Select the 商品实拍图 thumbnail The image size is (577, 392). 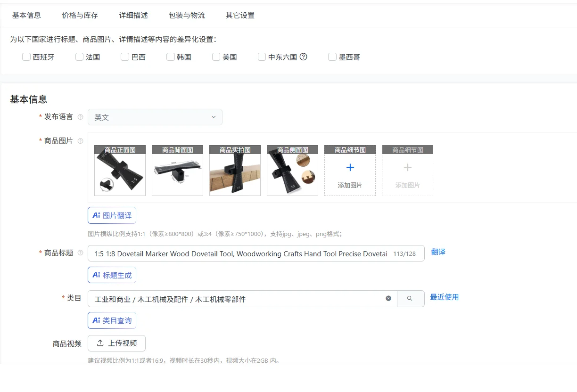235,171
